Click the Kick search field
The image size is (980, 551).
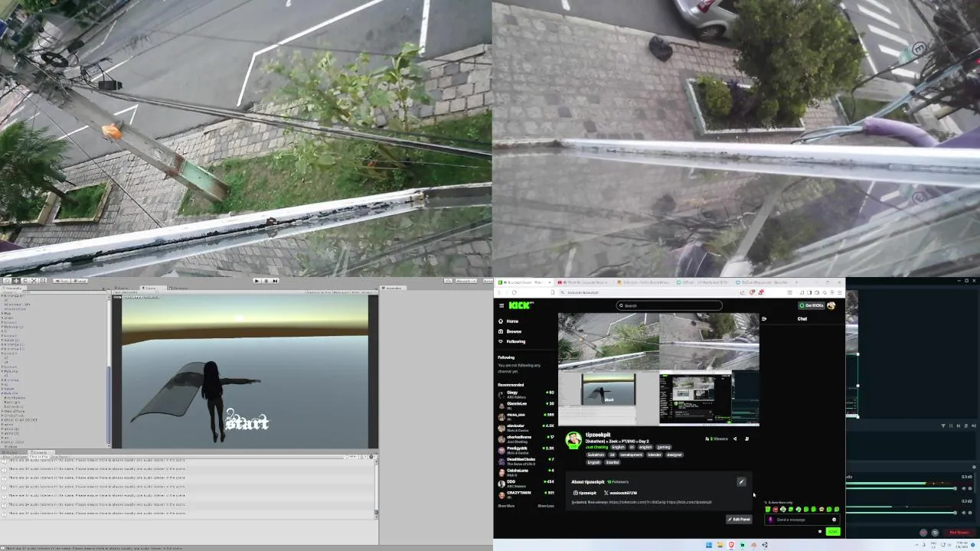pos(669,305)
